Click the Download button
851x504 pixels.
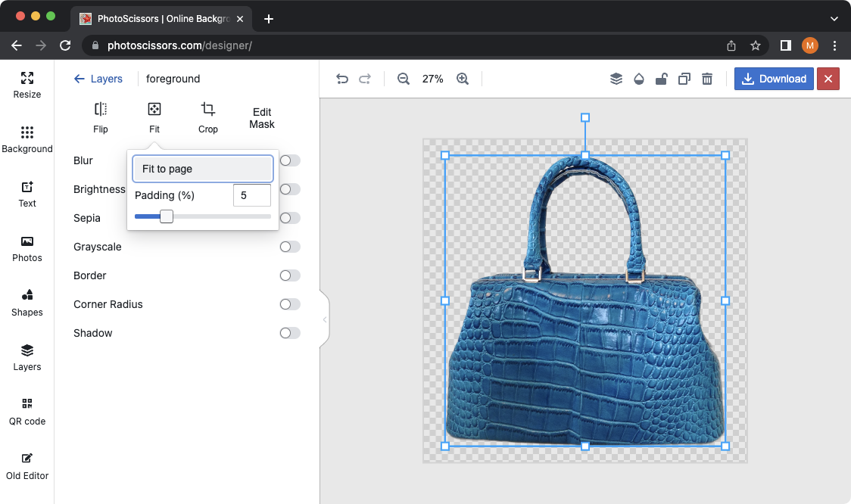click(774, 79)
